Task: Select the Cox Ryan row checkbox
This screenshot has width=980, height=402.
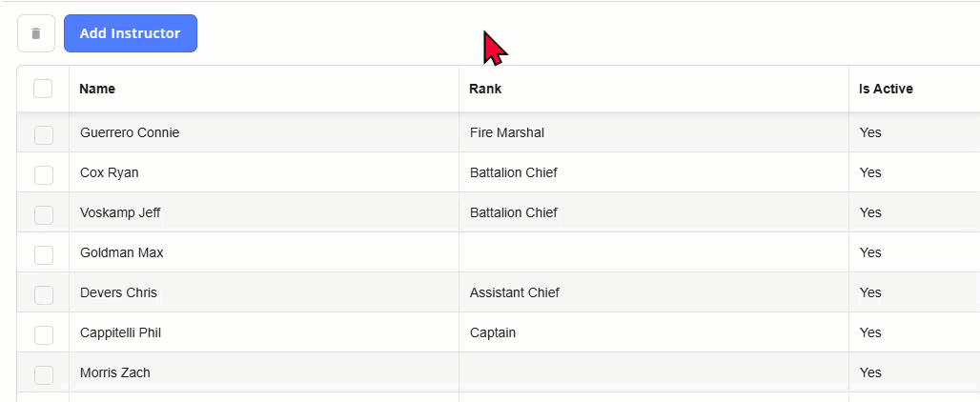Action: pos(44,174)
